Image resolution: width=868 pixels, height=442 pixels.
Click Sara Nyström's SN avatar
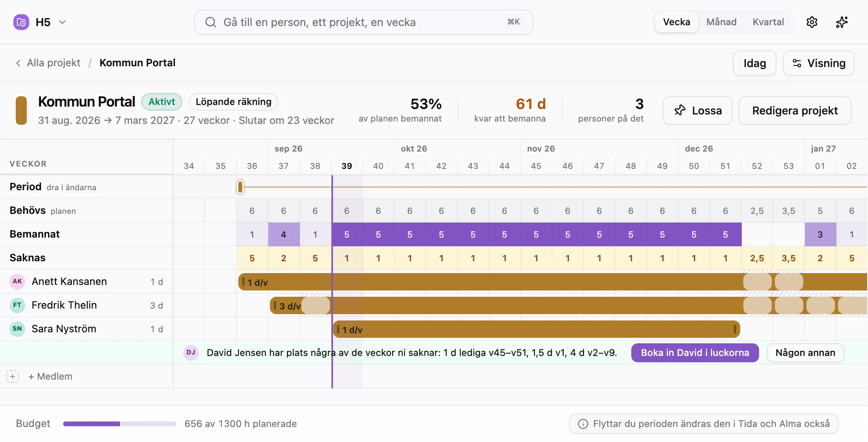tap(17, 329)
